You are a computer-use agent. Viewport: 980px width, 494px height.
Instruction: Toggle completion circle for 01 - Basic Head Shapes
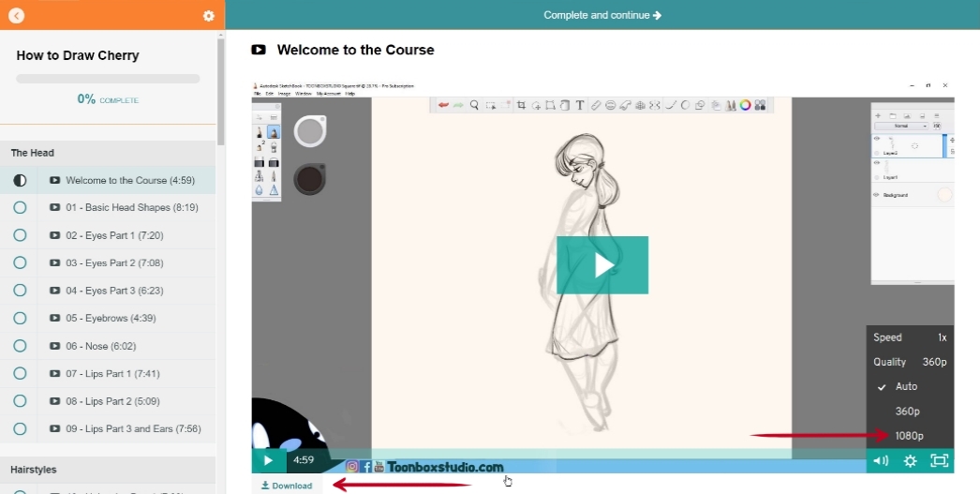20,207
